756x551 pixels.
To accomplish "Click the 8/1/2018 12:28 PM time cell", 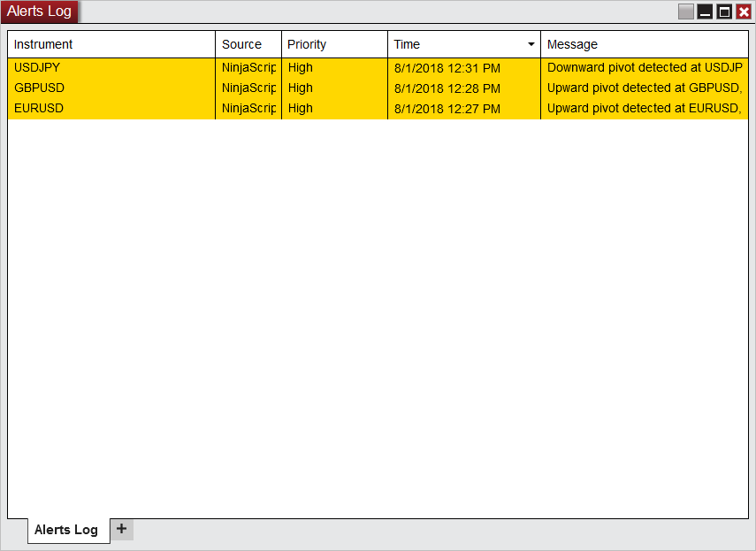I will (464, 88).
